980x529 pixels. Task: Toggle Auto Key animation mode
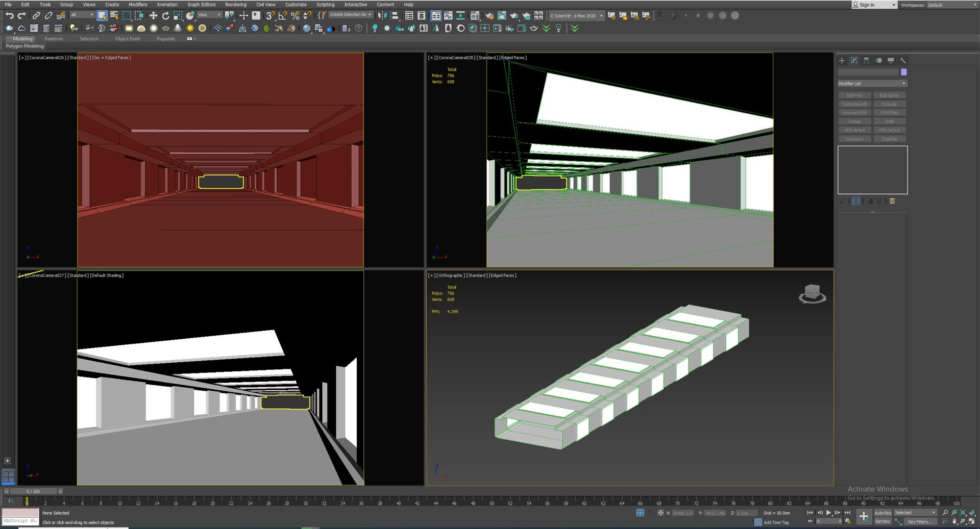point(883,513)
